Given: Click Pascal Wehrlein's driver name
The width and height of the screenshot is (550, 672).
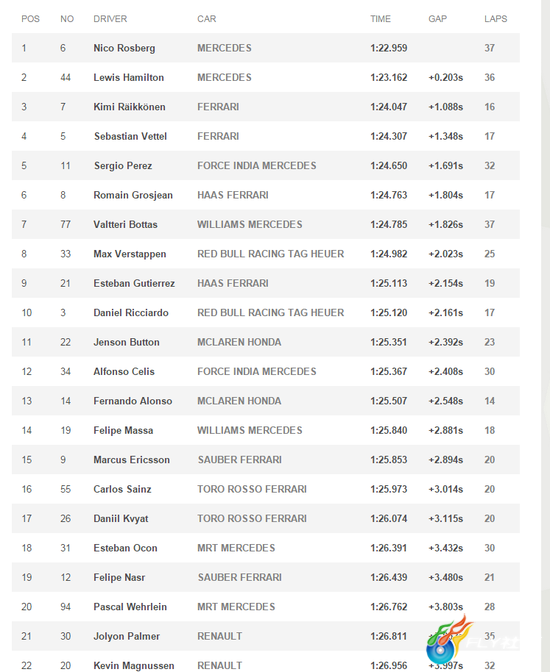Looking at the screenshot, I should point(130,607).
